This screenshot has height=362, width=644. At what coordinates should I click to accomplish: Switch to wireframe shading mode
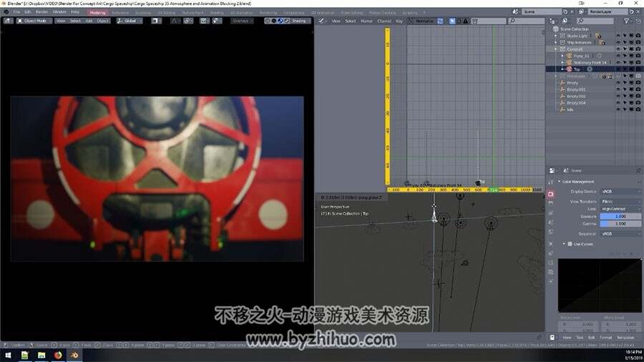[x=268, y=21]
